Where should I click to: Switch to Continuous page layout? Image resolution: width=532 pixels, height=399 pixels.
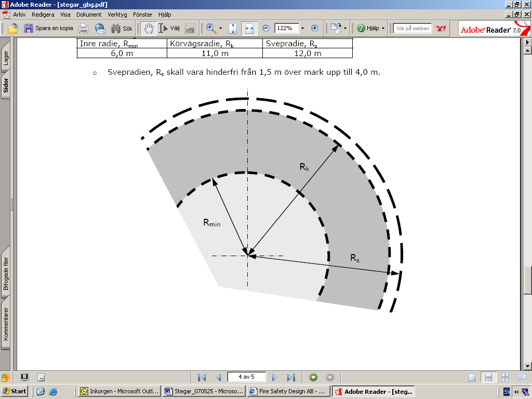tap(488, 377)
